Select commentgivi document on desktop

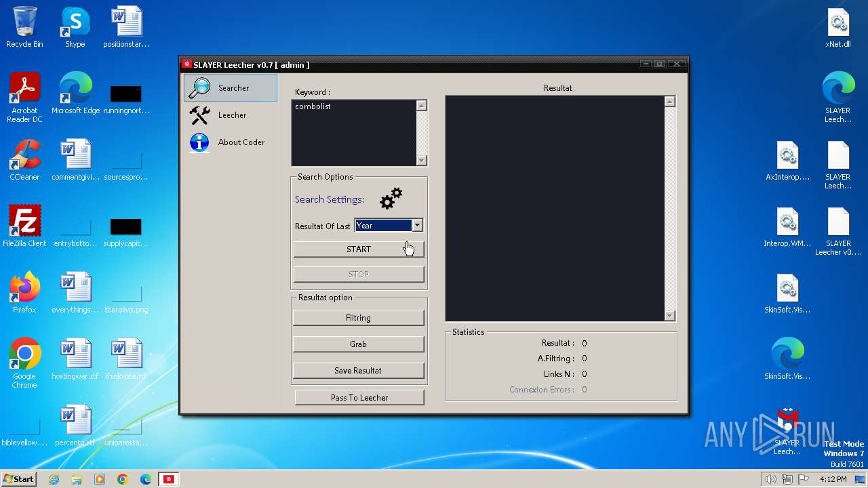[x=75, y=160]
